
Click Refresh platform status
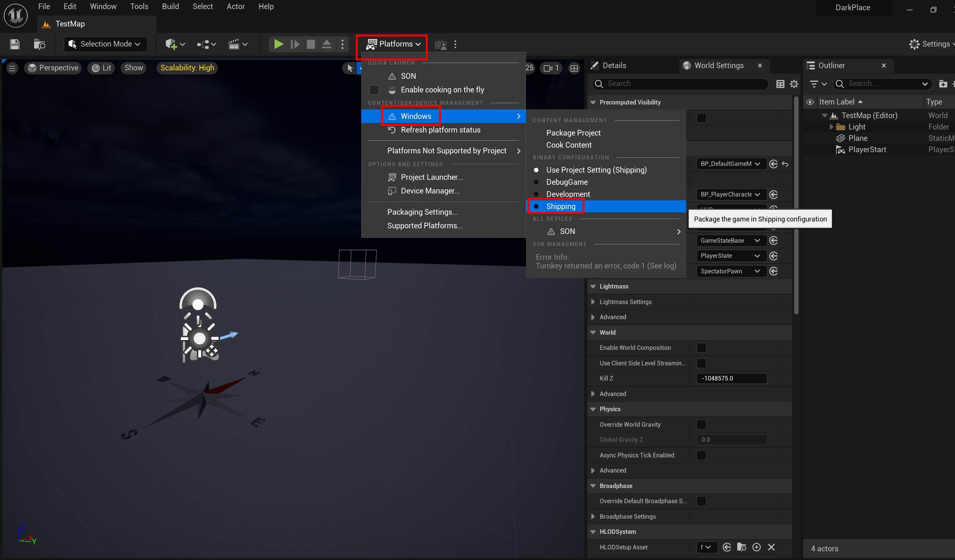pyautogui.click(x=443, y=130)
